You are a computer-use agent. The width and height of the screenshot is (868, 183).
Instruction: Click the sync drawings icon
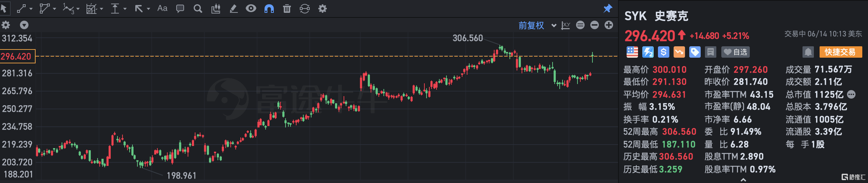coord(305,9)
